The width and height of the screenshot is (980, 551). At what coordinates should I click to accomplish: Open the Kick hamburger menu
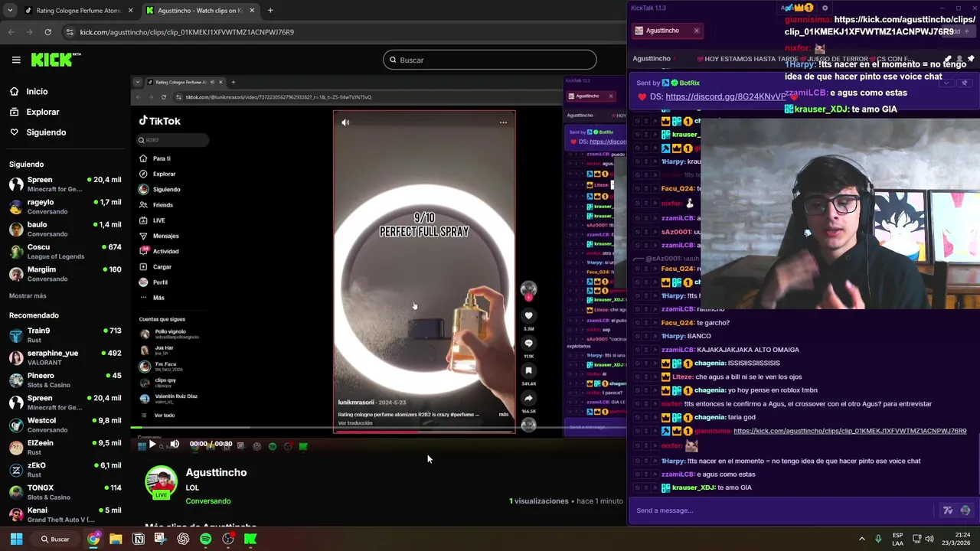[x=16, y=60]
